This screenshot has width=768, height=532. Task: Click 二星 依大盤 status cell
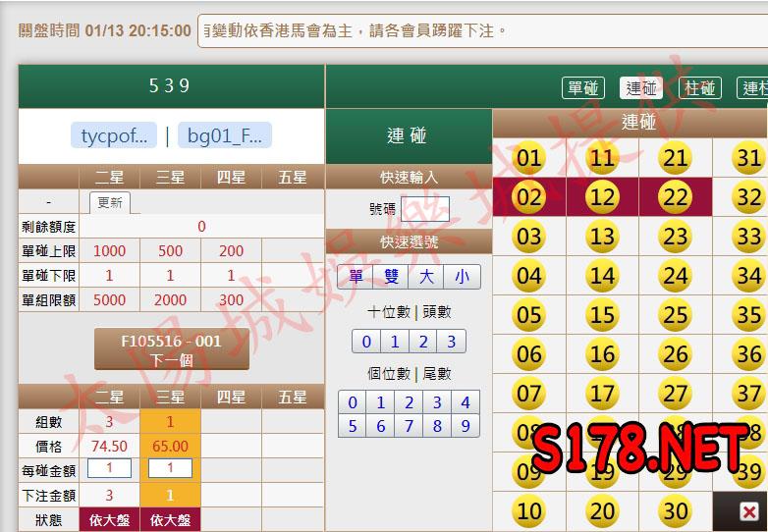coord(109,520)
